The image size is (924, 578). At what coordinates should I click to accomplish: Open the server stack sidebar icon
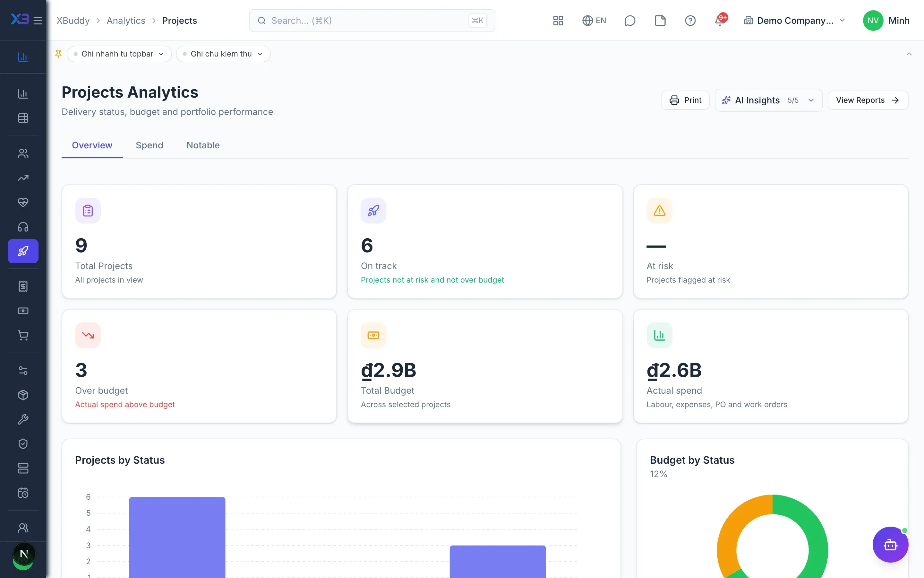[23, 468]
